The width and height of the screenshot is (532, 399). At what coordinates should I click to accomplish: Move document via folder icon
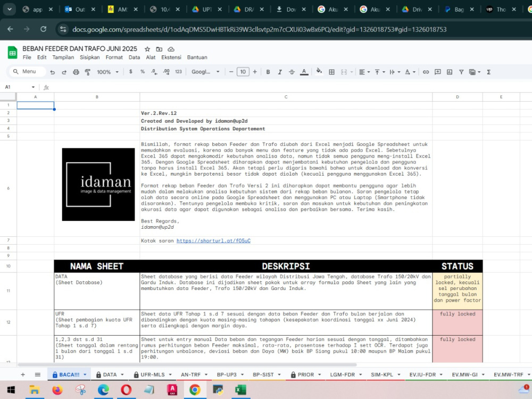(159, 49)
